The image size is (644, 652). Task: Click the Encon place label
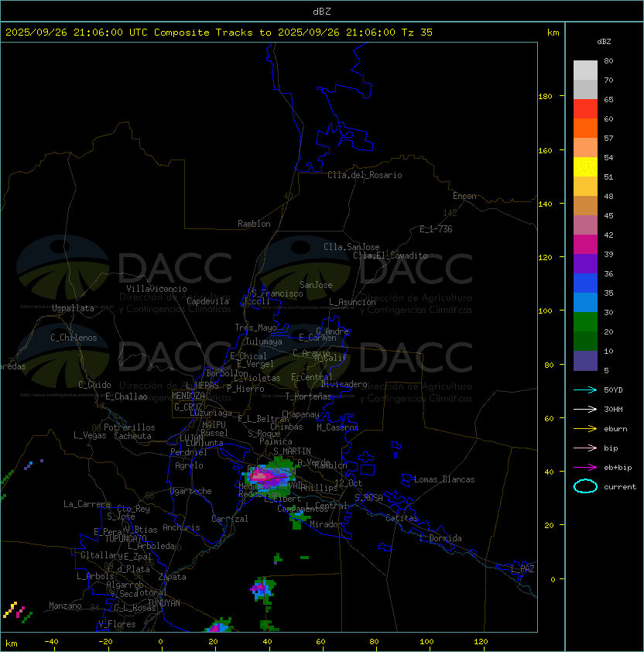(x=464, y=196)
